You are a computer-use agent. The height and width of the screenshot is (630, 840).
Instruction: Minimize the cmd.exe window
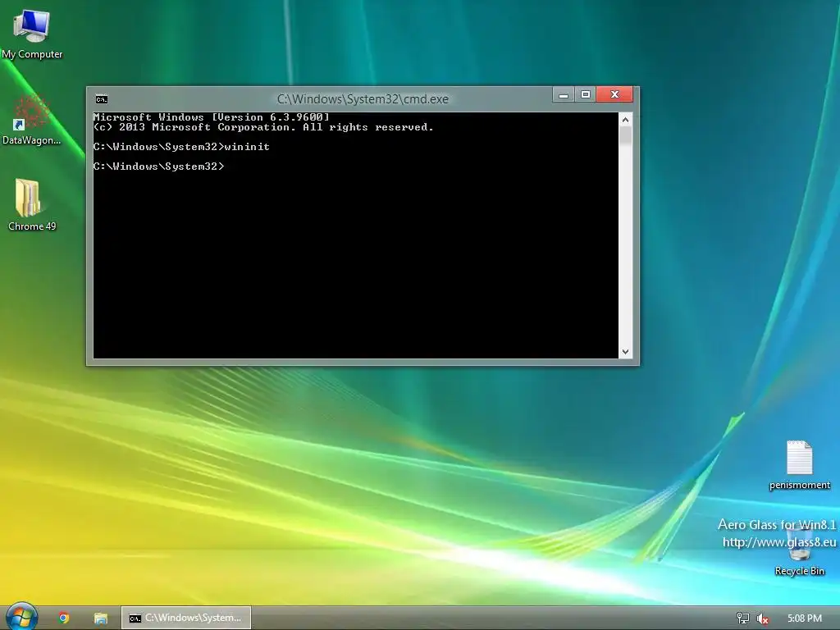pyautogui.click(x=563, y=95)
